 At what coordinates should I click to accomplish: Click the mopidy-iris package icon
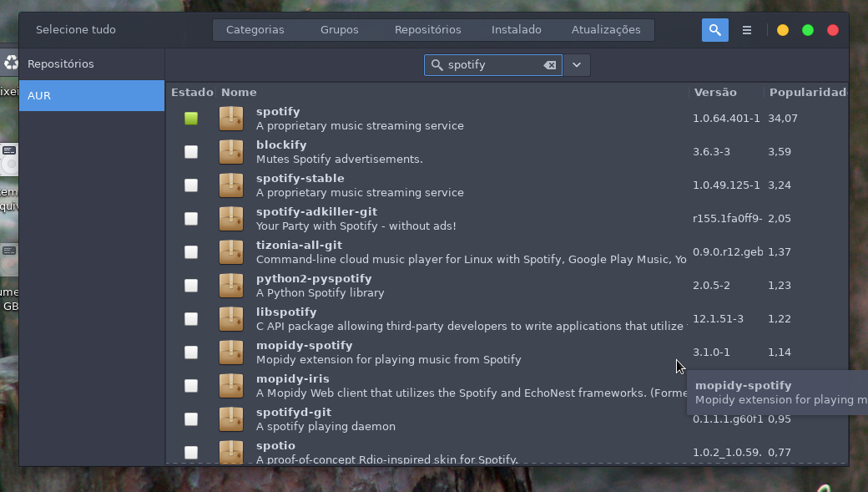click(231, 386)
